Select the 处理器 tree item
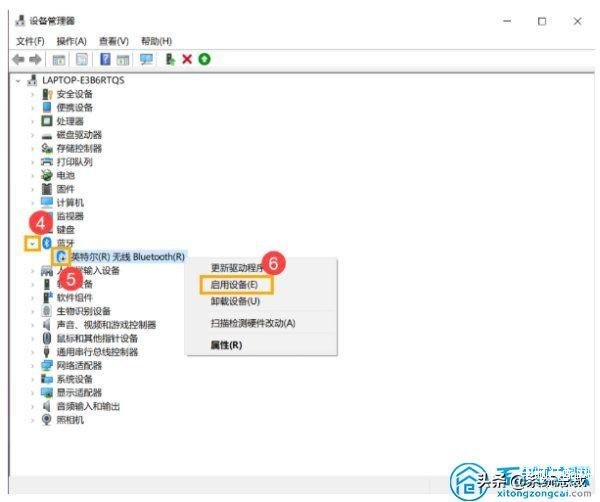 click(x=70, y=121)
